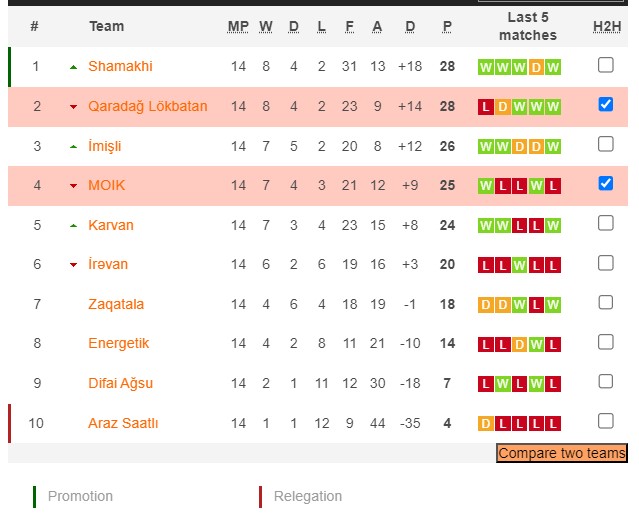Image resolution: width=639 pixels, height=519 pixels.
Task: Sort table by MP column header
Action: tap(238, 26)
